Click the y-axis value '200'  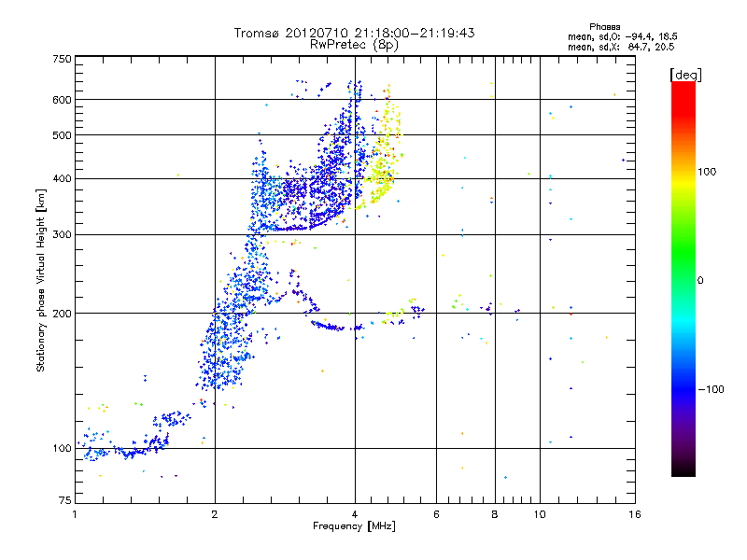(63, 314)
